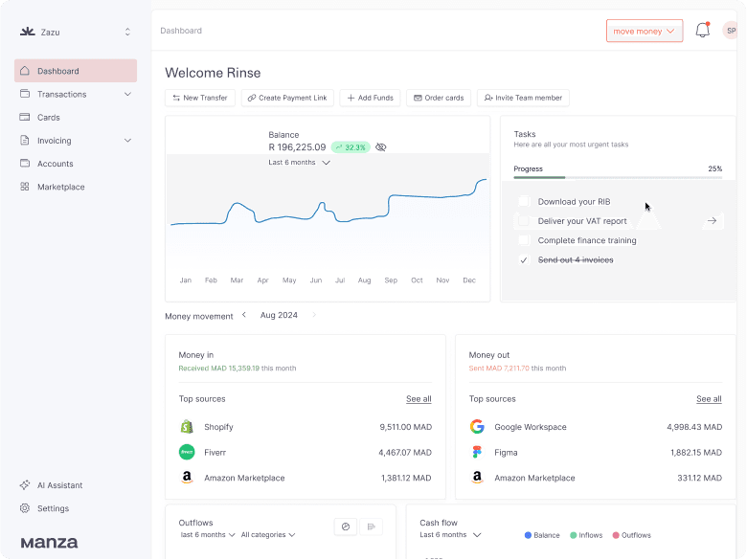
Task: Go to the next month after Aug 2024
Action: point(314,315)
